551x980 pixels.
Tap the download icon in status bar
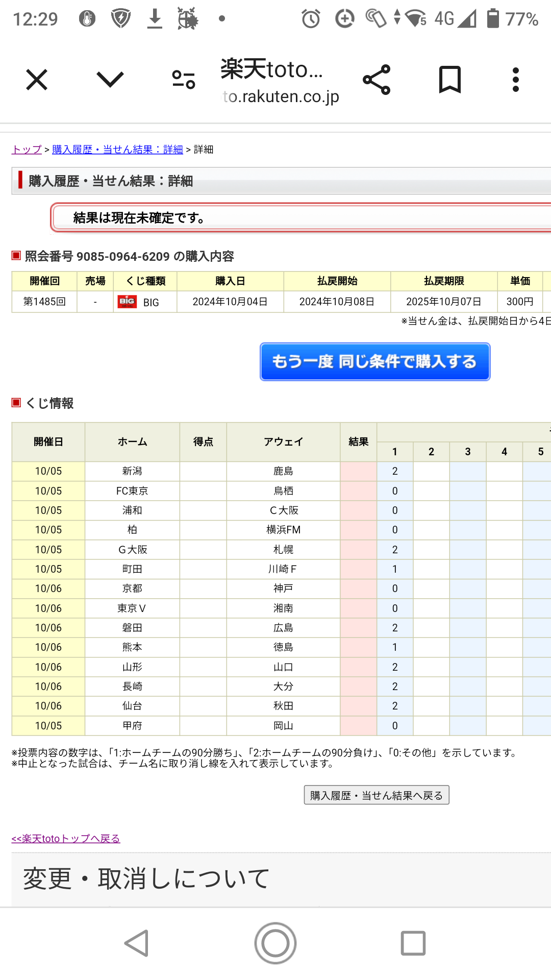[155, 19]
